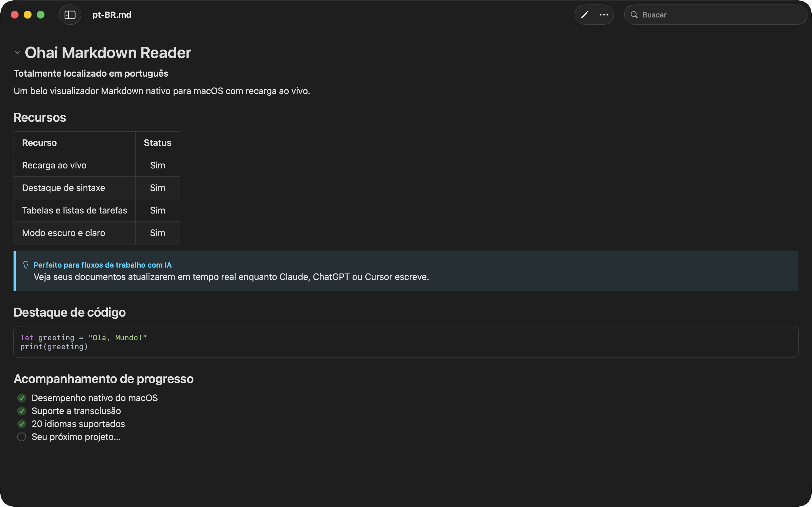Click the lightbulb tip callout icon
This screenshot has width=812, height=507.
[26, 265]
